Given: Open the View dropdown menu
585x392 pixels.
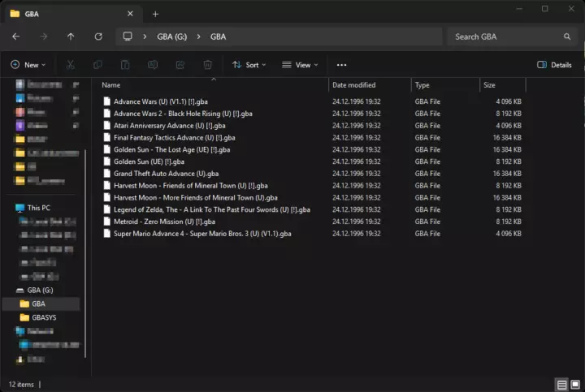Looking at the screenshot, I should coord(300,65).
